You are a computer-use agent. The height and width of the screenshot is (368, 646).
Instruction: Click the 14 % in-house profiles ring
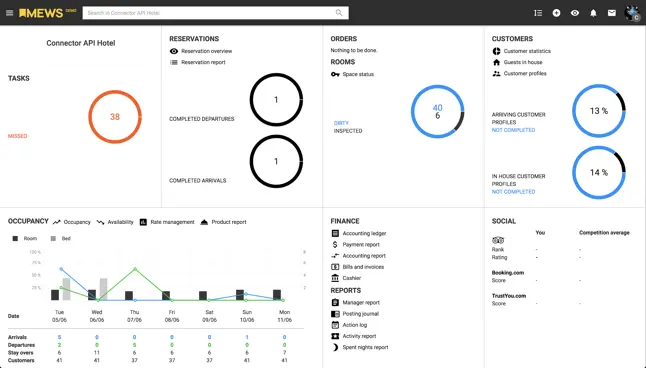(x=599, y=172)
